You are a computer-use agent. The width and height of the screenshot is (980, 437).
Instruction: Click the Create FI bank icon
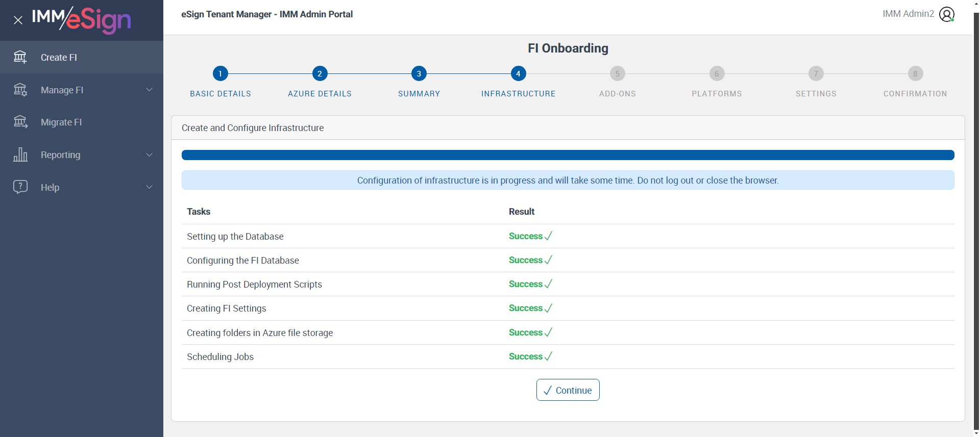(20, 57)
